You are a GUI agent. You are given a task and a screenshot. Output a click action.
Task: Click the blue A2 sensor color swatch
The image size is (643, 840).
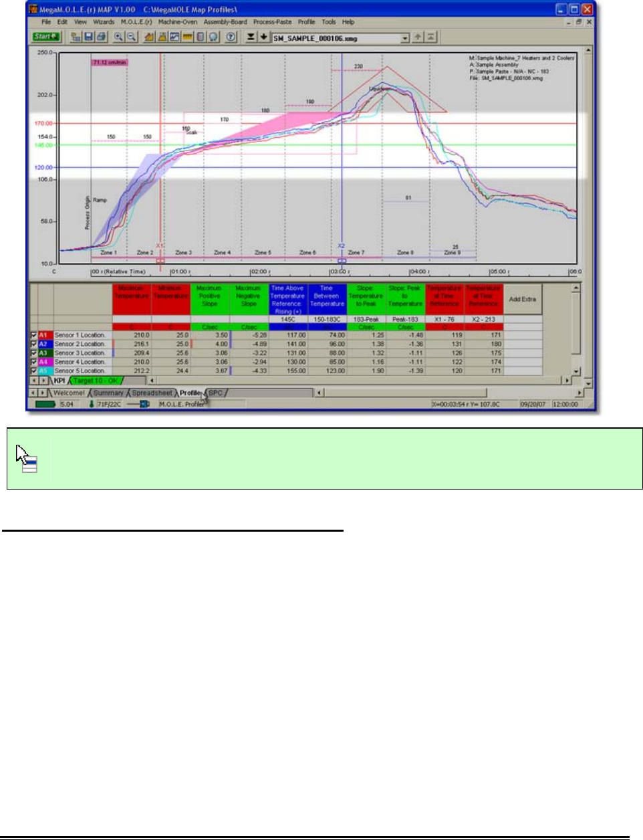[x=45, y=344]
